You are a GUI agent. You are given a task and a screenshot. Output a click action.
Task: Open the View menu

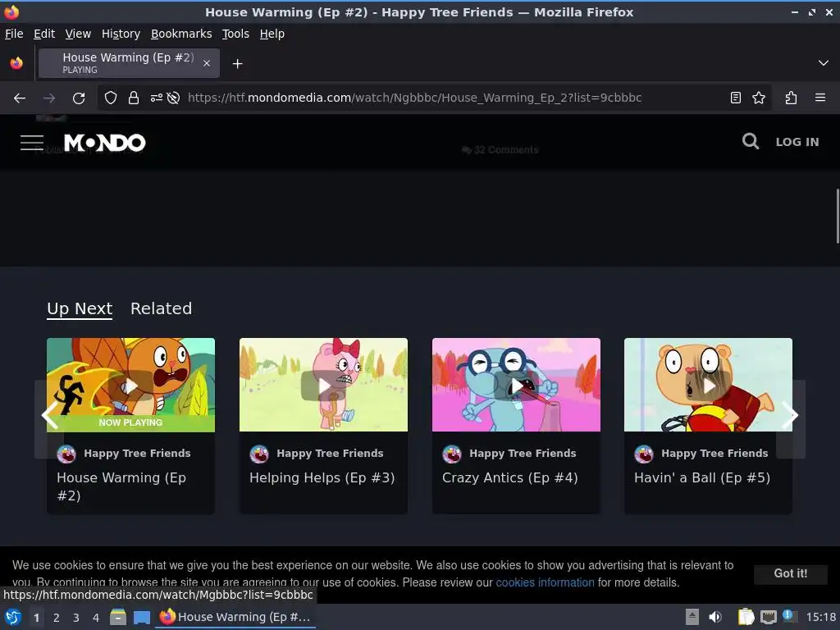click(x=78, y=34)
